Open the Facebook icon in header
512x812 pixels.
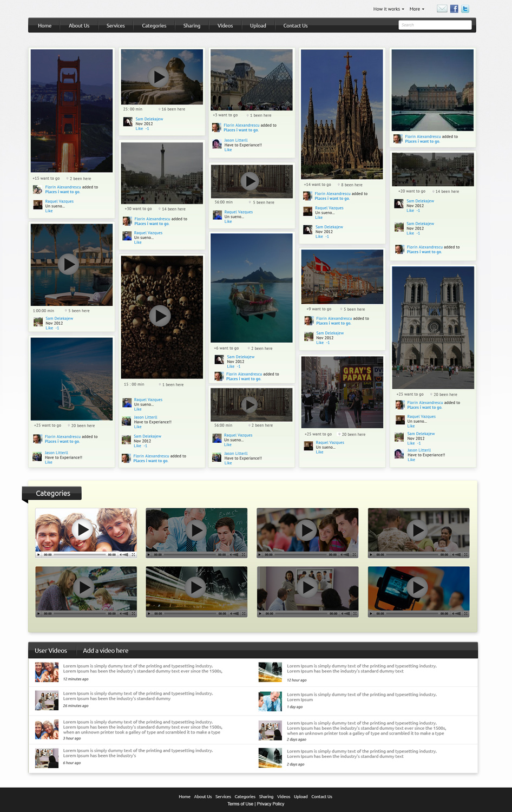pyautogui.click(x=454, y=9)
